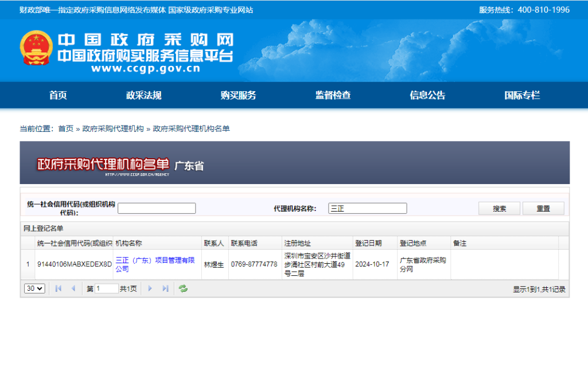The height and width of the screenshot is (383, 588).
Task: Open the 监督检查 navigation menu
Action: coord(333,95)
